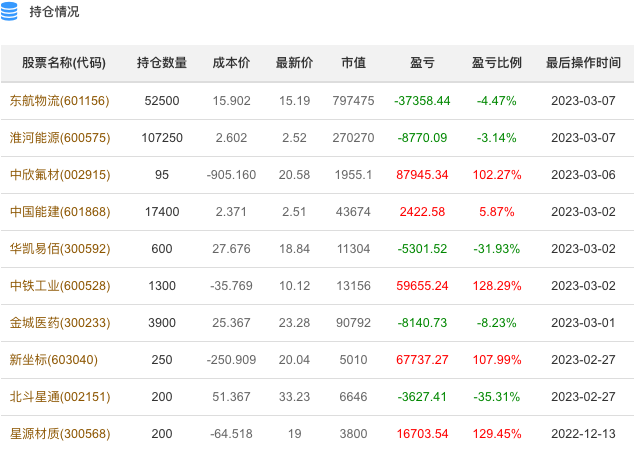Click the 盈亏比例 column header
This screenshot has width=635, height=456.
[496, 63]
